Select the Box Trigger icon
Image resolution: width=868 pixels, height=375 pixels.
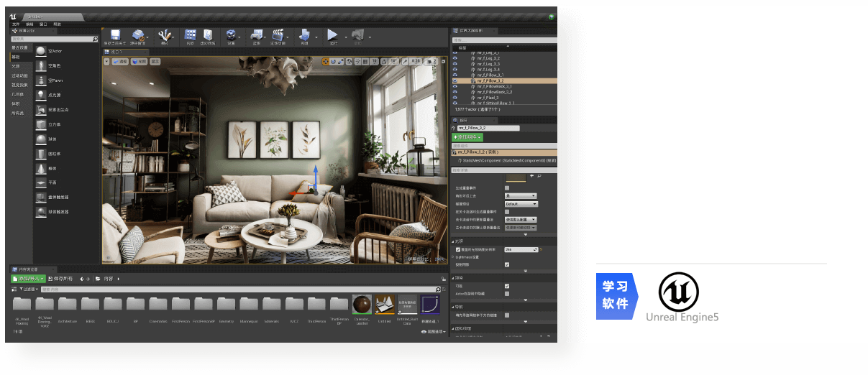(x=41, y=197)
